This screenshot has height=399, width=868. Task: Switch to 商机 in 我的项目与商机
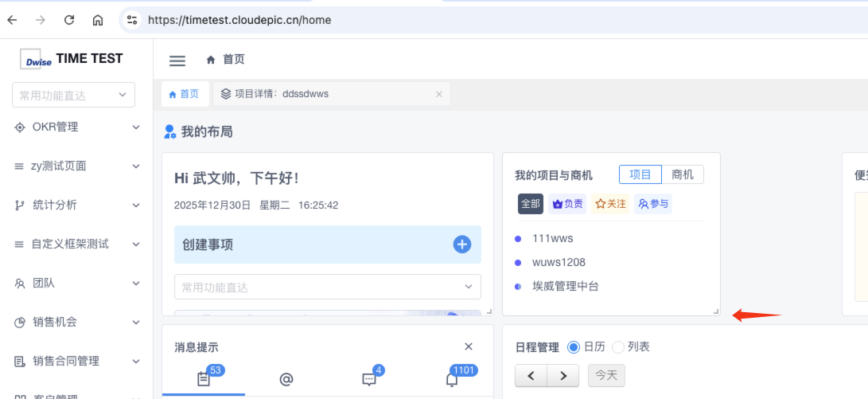click(683, 175)
